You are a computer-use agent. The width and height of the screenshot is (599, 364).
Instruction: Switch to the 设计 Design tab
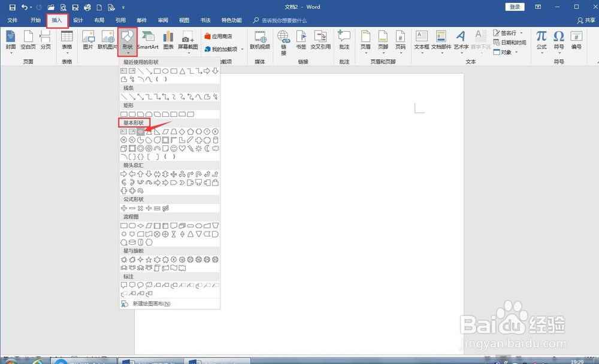coord(78,20)
